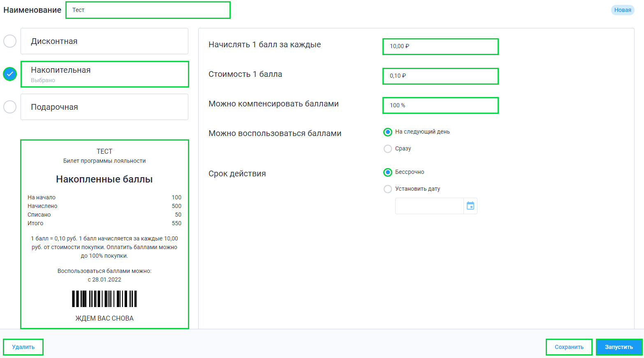Screen dimensions: 644x358
Task: Click the 'Можно воспользоваться баллами' label
Action: tap(275, 133)
